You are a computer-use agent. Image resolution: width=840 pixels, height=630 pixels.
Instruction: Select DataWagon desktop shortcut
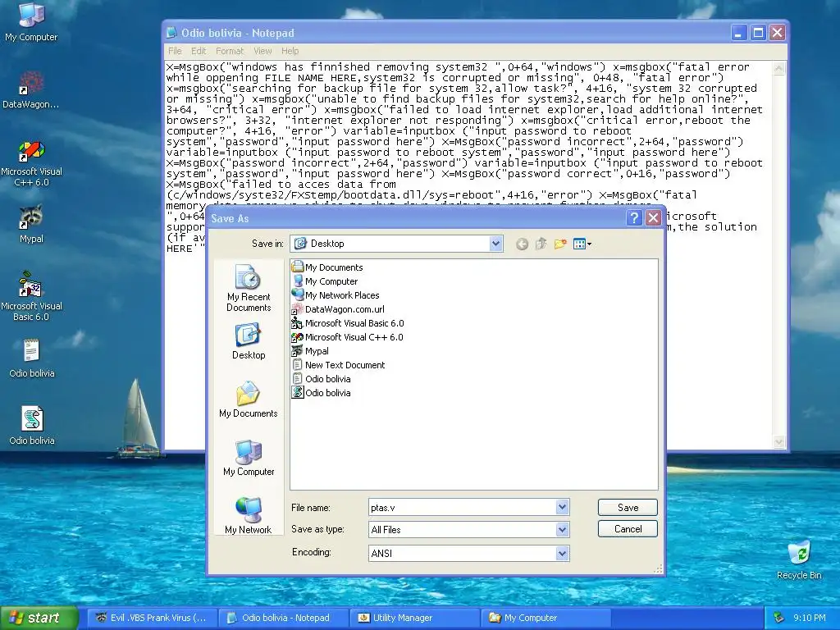[x=31, y=89]
